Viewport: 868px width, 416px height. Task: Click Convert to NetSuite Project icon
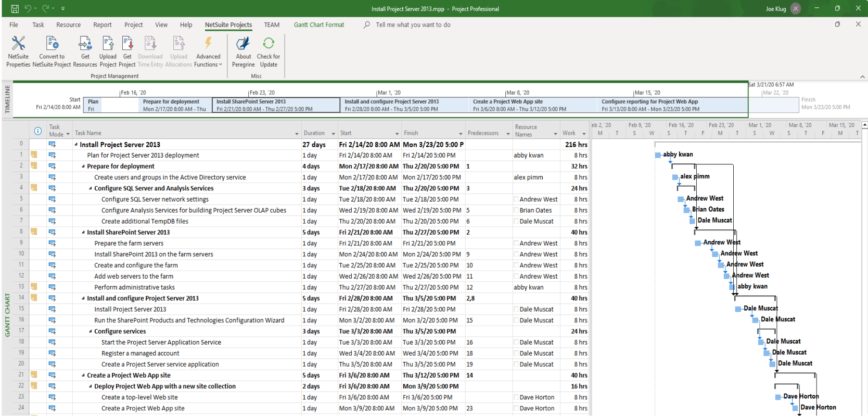click(52, 44)
